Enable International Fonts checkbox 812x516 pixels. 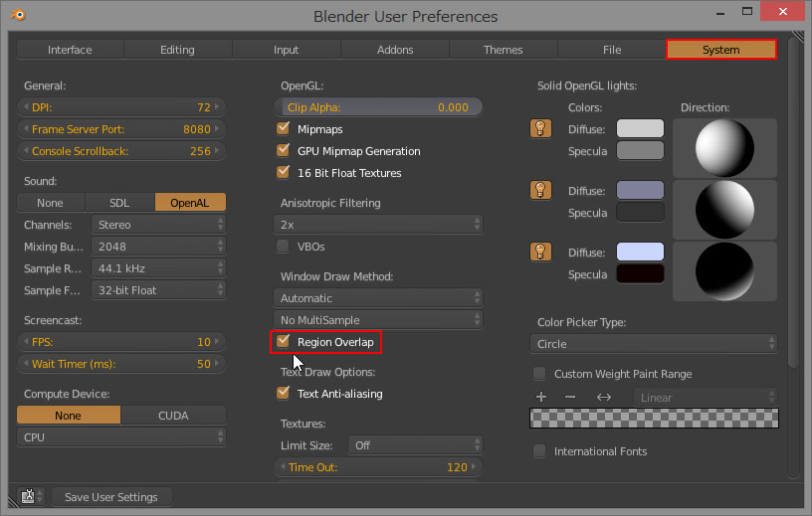[539, 450]
